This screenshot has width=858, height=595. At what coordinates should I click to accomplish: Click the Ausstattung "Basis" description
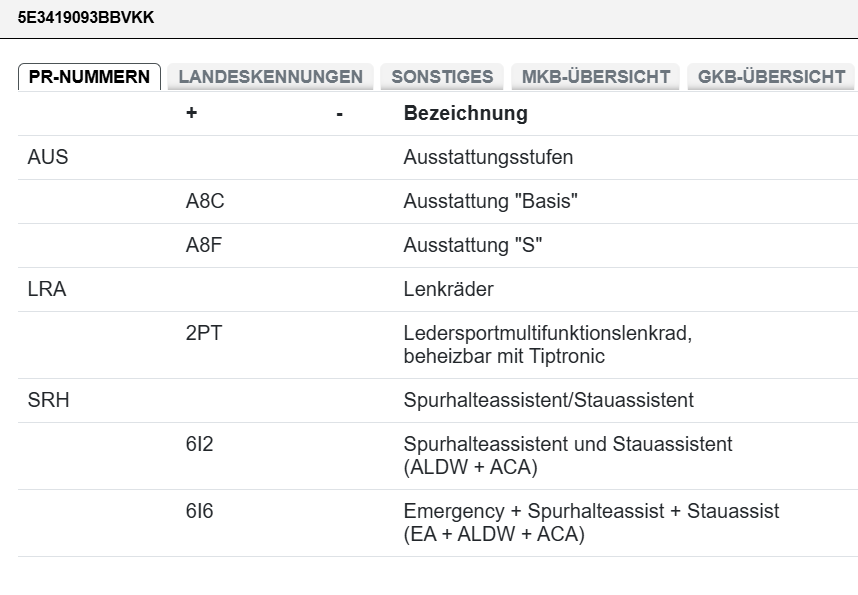(490, 201)
